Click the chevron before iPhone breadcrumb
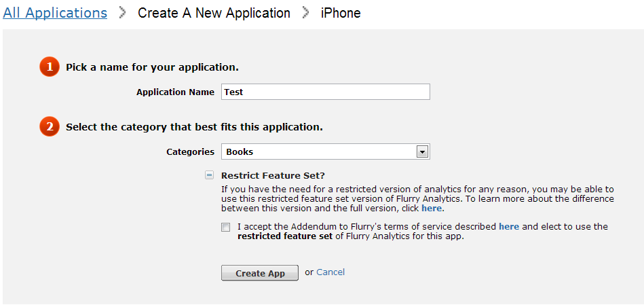Viewport: 644px width, 305px height. [305, 13]
